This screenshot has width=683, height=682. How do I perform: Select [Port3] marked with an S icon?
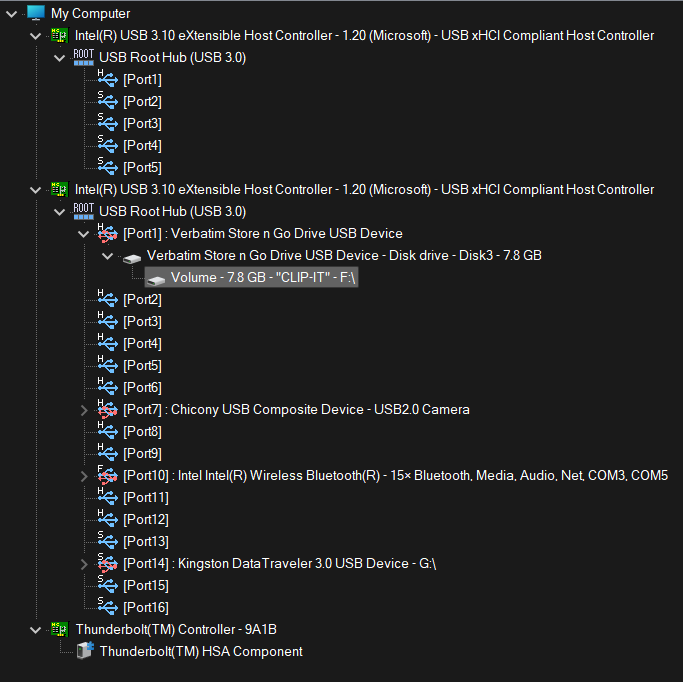[142, 123]
